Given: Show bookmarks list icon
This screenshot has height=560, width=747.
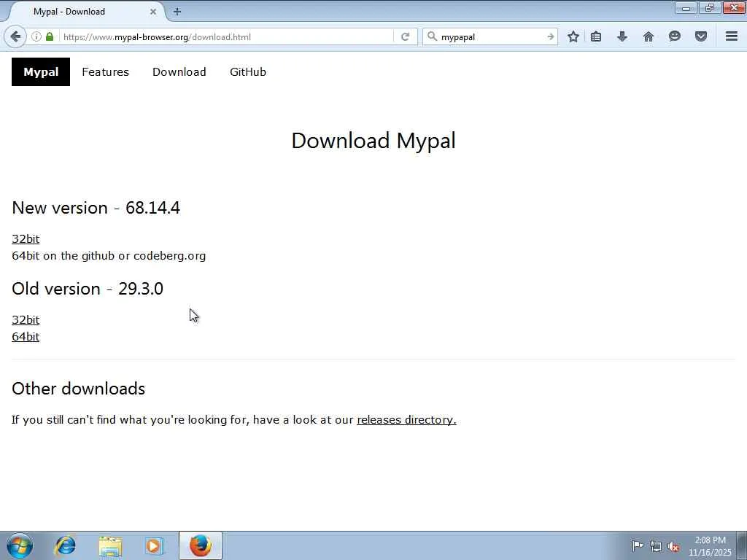Looking at the screenshot, I should pyautogui.click(x=596, y=36).
